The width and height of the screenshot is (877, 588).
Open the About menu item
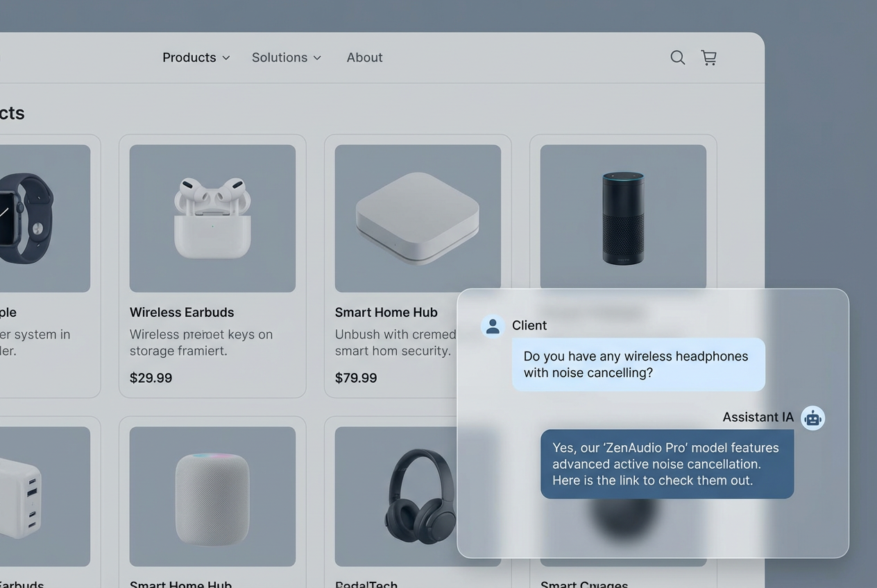coord(364,58)
